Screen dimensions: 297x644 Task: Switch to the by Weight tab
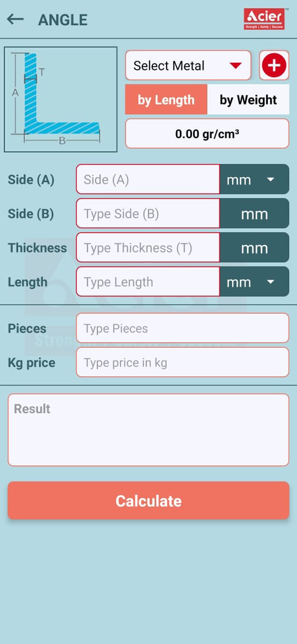pyautogui.click(x=248, y=100)
